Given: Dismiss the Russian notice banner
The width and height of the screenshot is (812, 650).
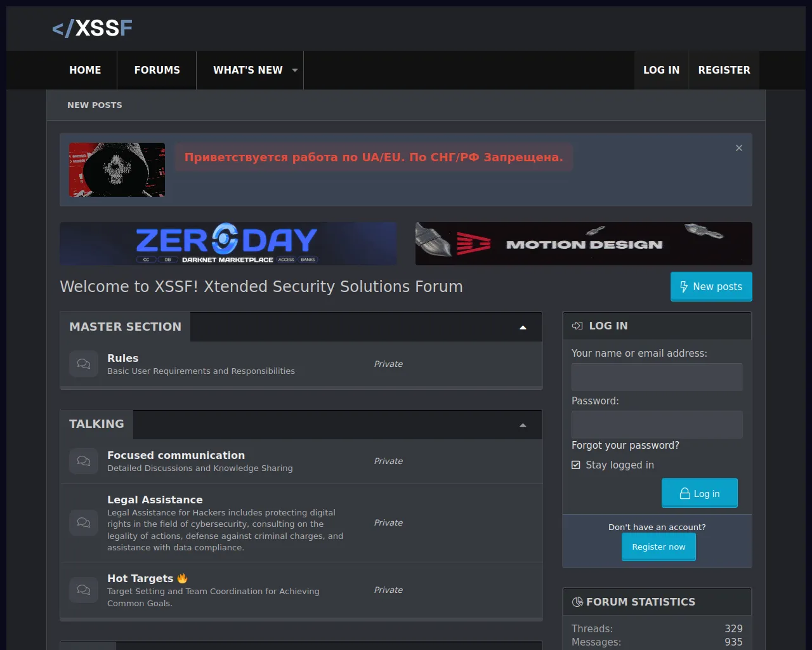Looking at the screenshot, I should click(738, 148).
